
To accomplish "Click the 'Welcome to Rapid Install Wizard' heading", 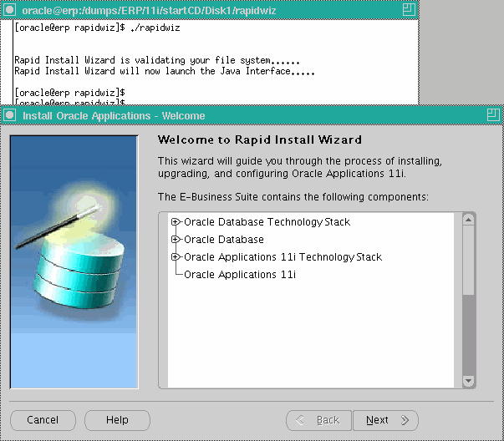I will (260, 140).
